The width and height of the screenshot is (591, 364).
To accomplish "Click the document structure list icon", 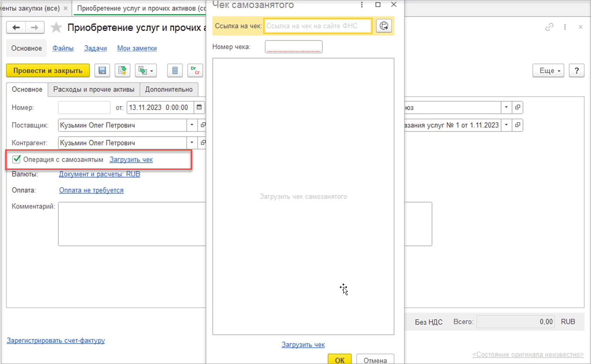I will click(175, 71).
